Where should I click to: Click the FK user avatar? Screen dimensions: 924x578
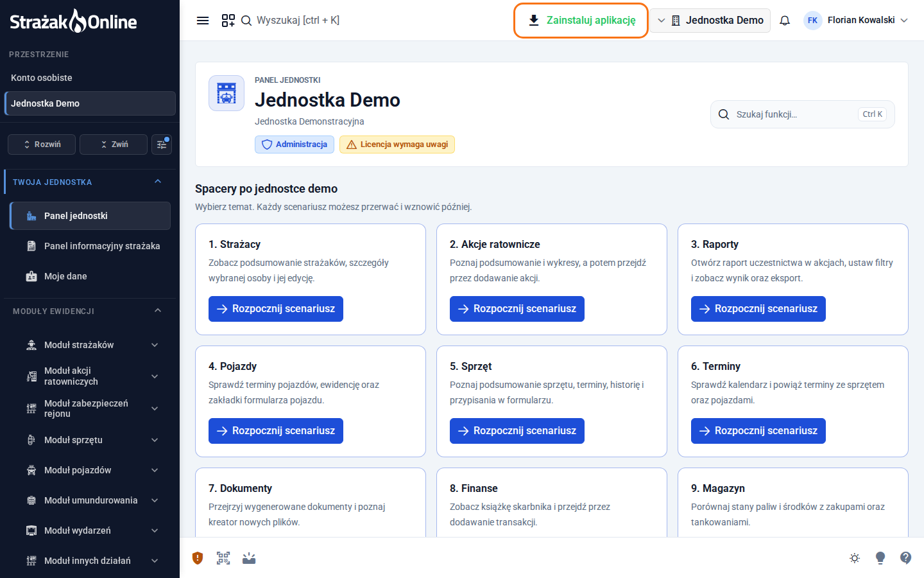coord(812,21)
